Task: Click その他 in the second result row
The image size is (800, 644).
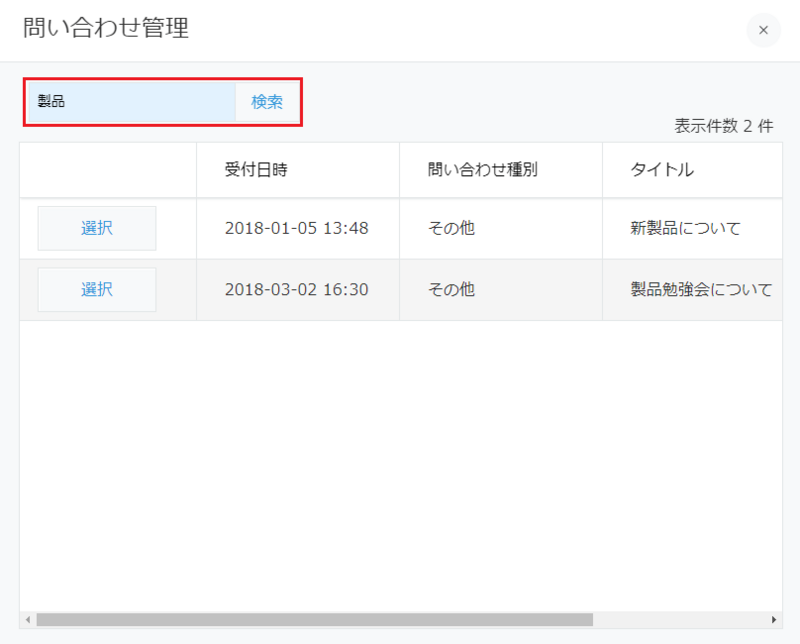Action: [x=451, y=289]
